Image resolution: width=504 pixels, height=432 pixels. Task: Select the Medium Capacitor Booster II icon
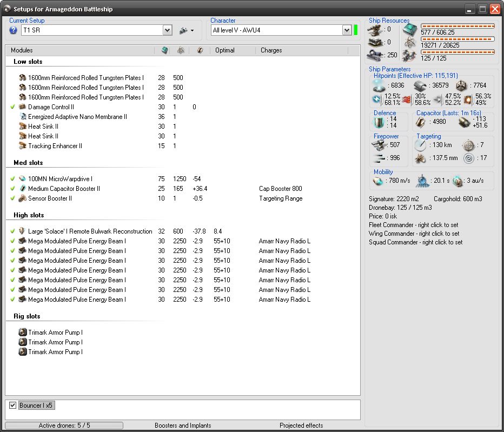23,188
